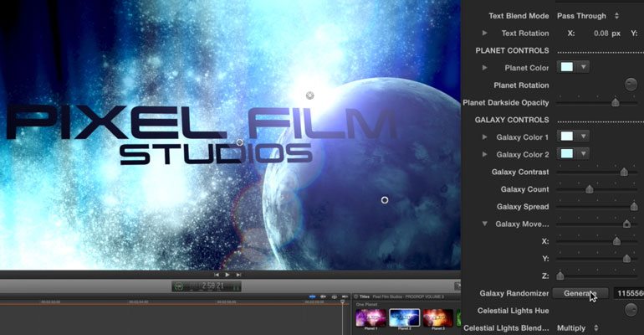Toggle video skimming in the timeline

click(x=312, y=296)
